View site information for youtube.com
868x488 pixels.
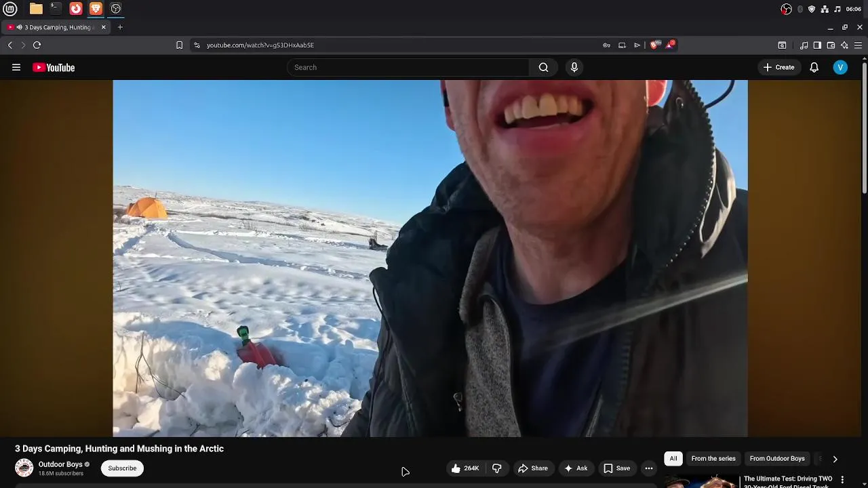(197, 45)
